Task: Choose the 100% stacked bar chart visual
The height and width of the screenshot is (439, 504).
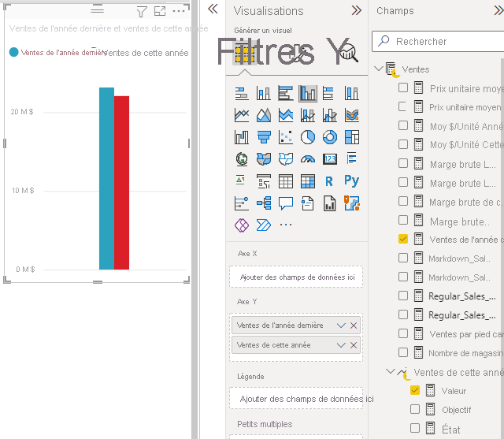Action: pos(328,94)
